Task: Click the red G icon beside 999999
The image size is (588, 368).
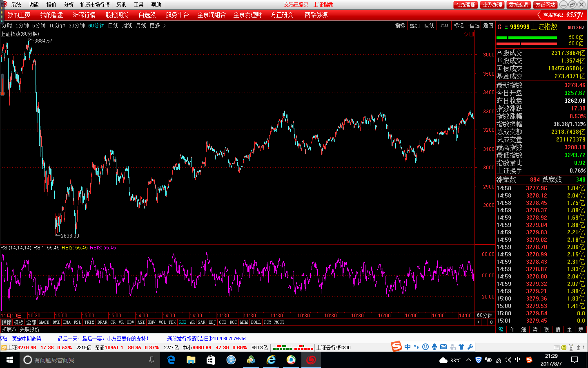Action: [499, 27]
